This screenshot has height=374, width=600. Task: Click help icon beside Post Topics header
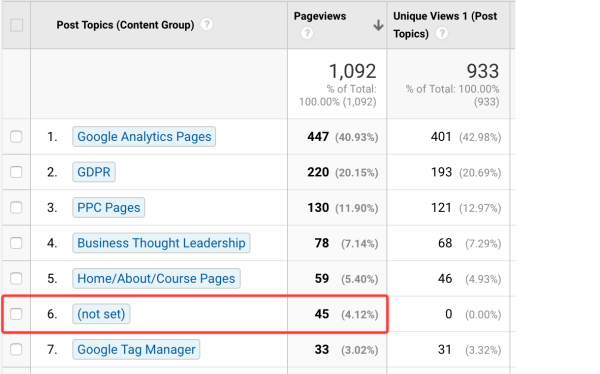pos(207,25)
